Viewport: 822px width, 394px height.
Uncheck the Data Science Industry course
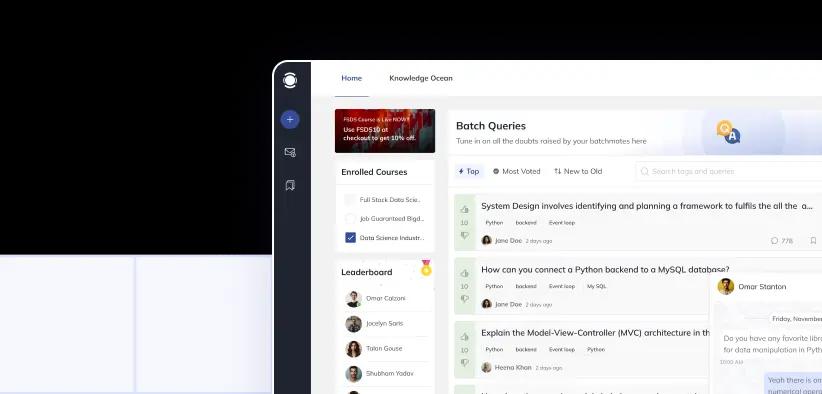(350, 237)
